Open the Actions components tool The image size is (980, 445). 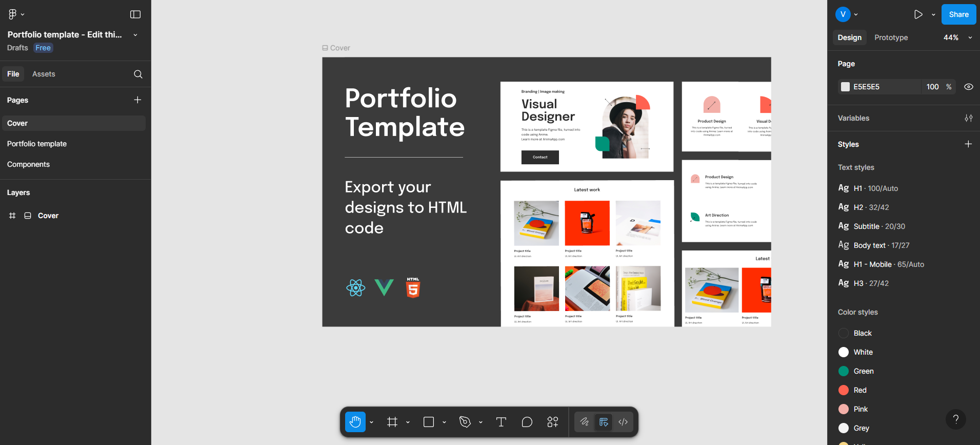pyautogui.click(x=552, y=422)
